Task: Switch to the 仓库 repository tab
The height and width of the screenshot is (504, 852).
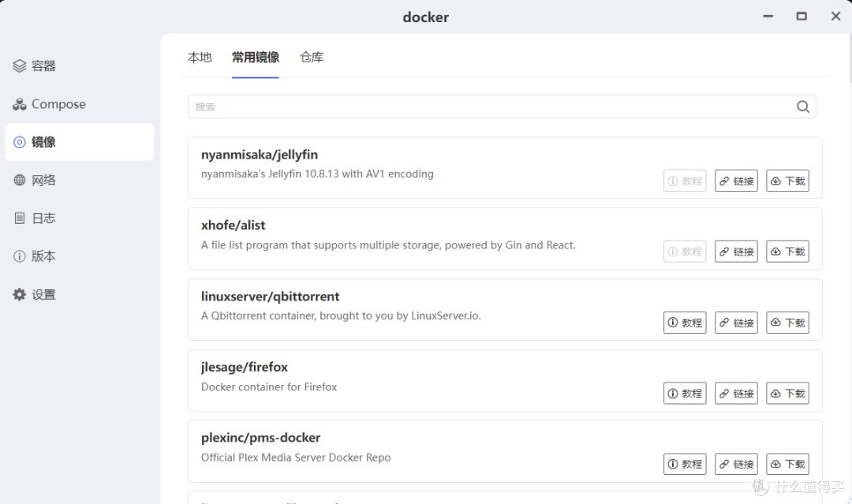Action: pyautogui.click(x=312, y=57)
